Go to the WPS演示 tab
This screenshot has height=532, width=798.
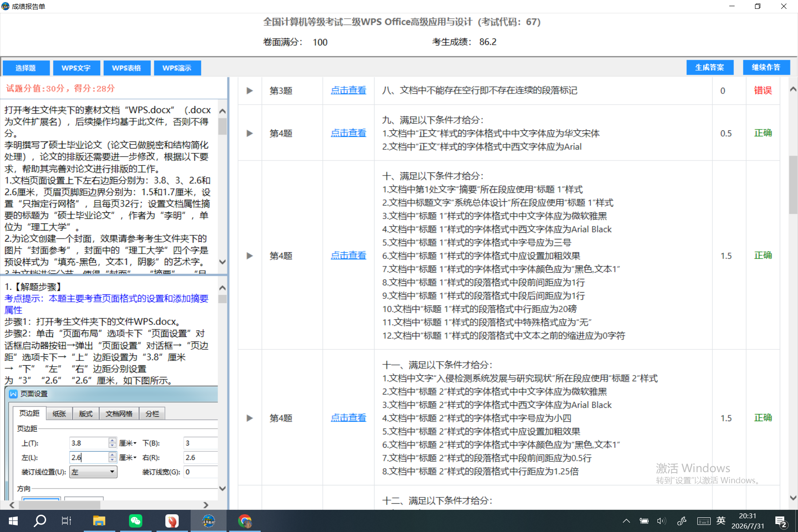(x=177, y=68)
